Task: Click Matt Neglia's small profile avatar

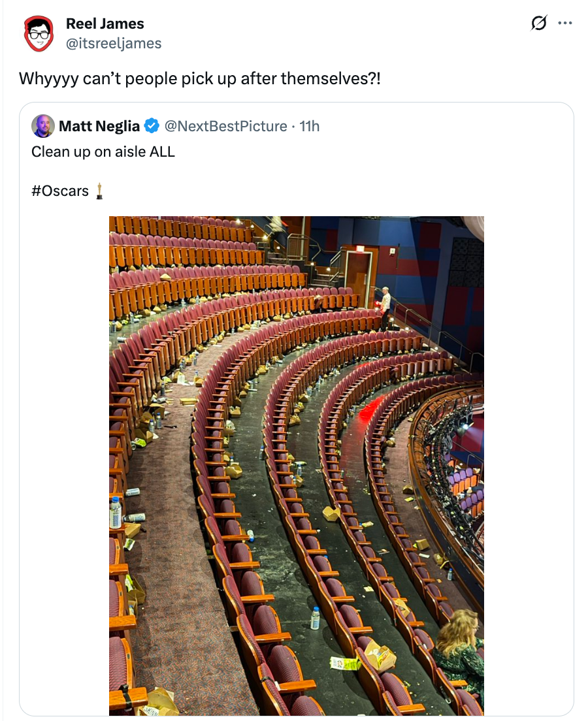Action: click(42, 126)
